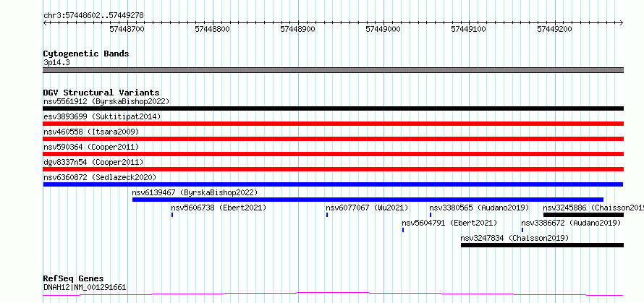Click ruler position 57448800

[213, 30]
